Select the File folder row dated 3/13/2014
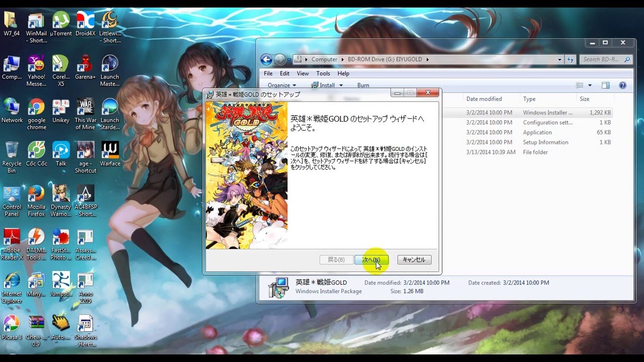644x362 pixels. [x=527, y=152]
